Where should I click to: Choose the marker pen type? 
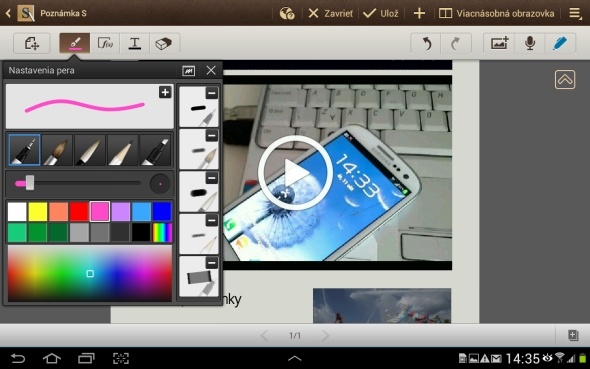click(x=155, y=150)
